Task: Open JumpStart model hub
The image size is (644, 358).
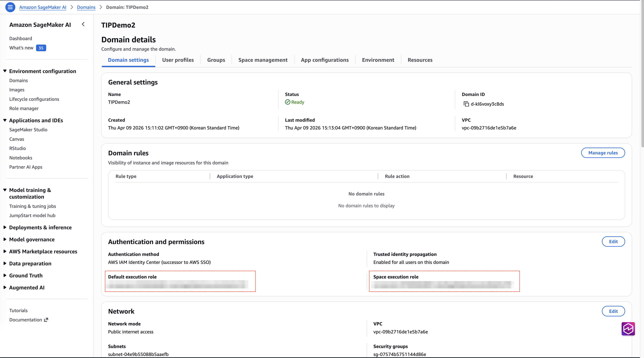Action: (x=32, y=215)
